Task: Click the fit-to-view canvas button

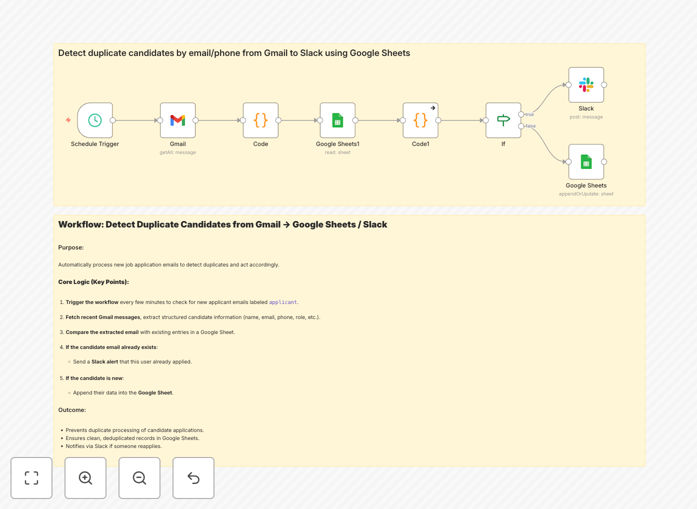Action: (32, 478)
